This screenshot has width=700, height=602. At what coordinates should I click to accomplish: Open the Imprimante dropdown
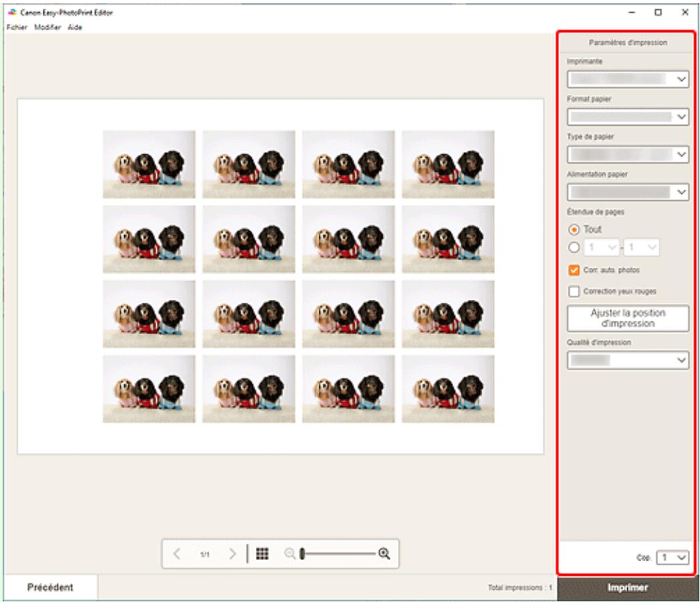(628, 79)
